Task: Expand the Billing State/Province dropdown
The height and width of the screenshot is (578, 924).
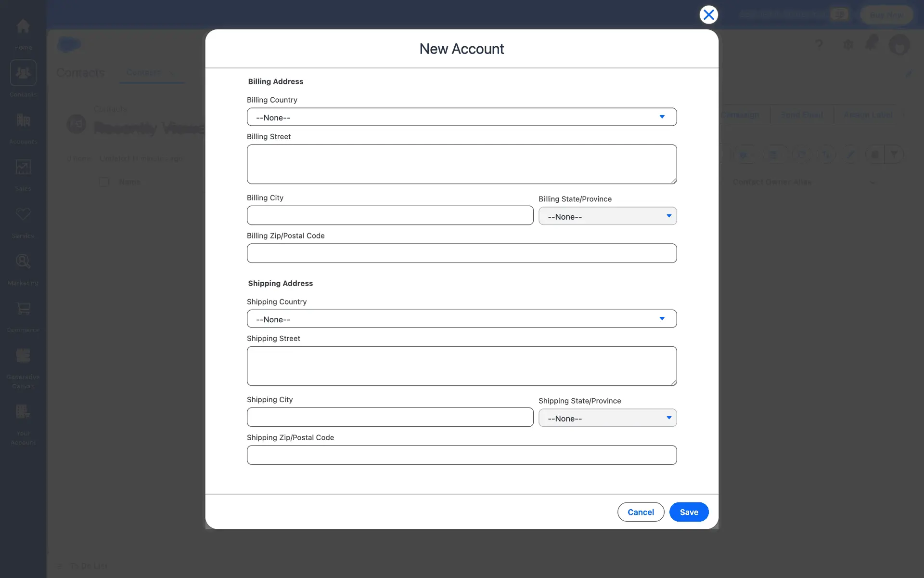Action: pos(607,216)
